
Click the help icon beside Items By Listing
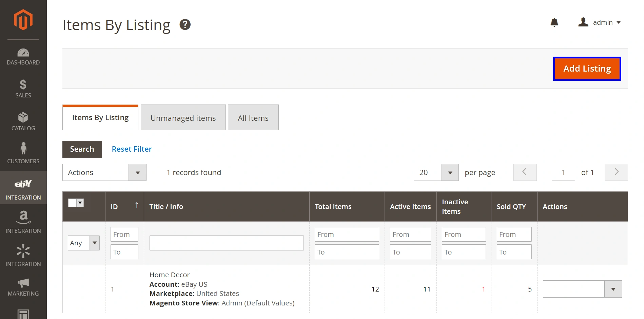coord(185,24)
